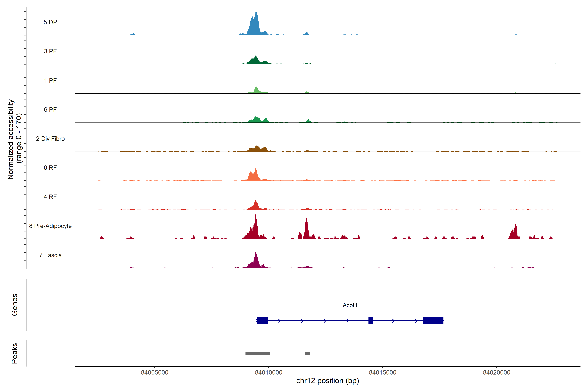Image resolution: width=588 pixels, height=392 pixels.
Task: Click the chr12 position axis title
Action: click(327, 381)
